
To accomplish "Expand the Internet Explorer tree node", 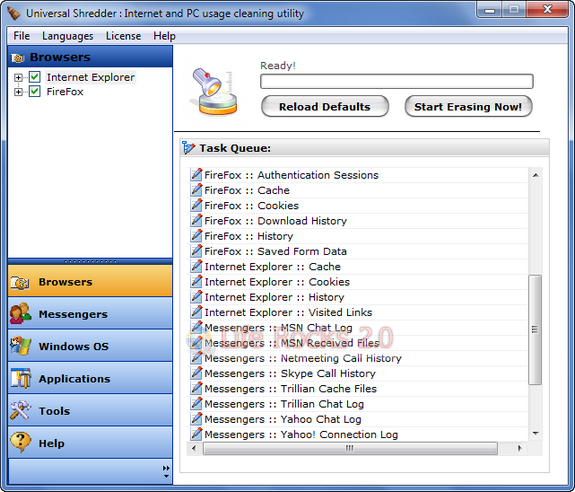I will [18, 77].
